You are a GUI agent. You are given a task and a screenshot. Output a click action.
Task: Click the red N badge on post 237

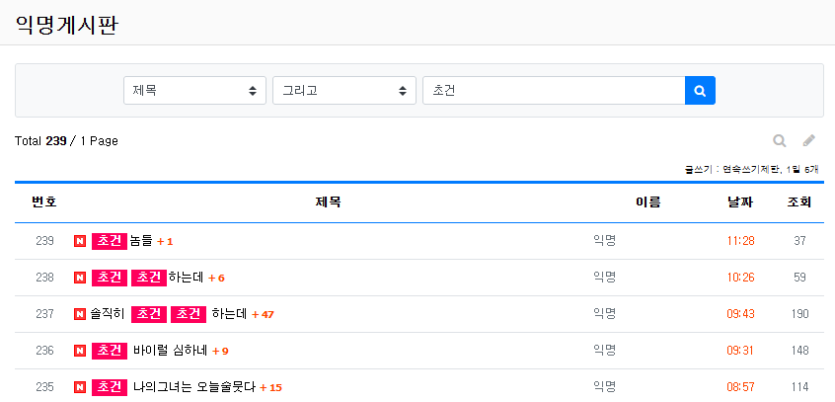point(80,314)
